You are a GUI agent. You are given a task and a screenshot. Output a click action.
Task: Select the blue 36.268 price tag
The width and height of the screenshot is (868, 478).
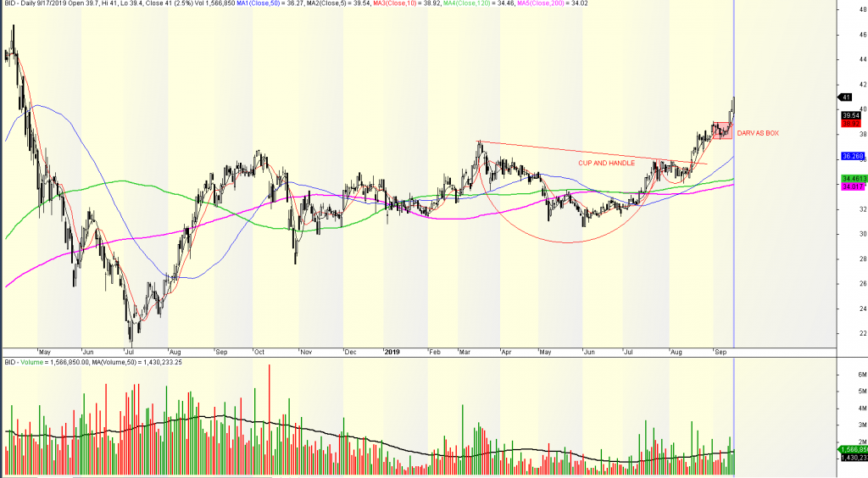(851, 156)
